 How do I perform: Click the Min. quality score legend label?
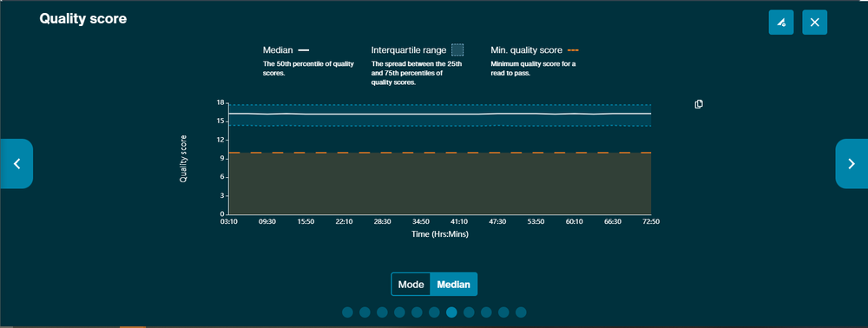(527, 50)
